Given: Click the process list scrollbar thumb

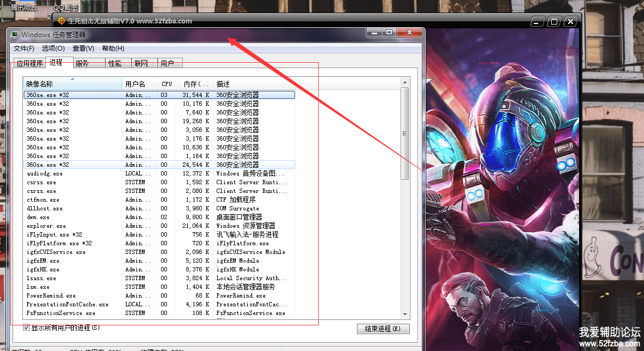Looking at the screenshot, I should point(405,134).
